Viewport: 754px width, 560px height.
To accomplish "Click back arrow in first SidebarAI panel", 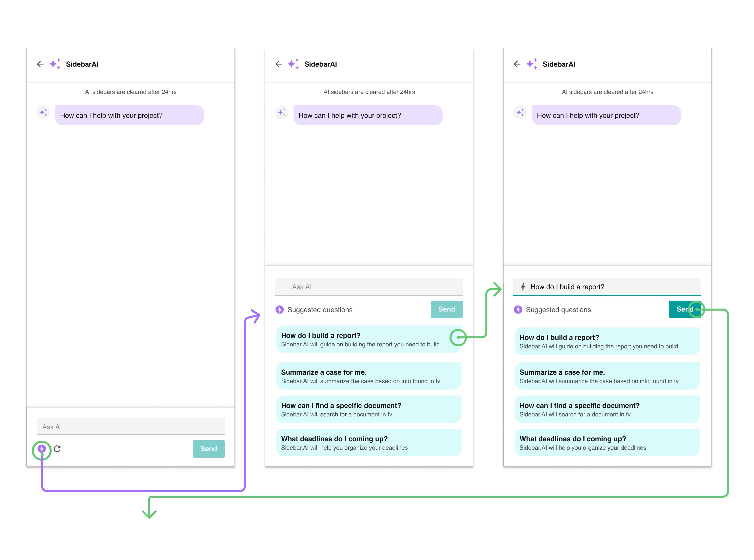I will pyautogui.click(x=40, y=64).
